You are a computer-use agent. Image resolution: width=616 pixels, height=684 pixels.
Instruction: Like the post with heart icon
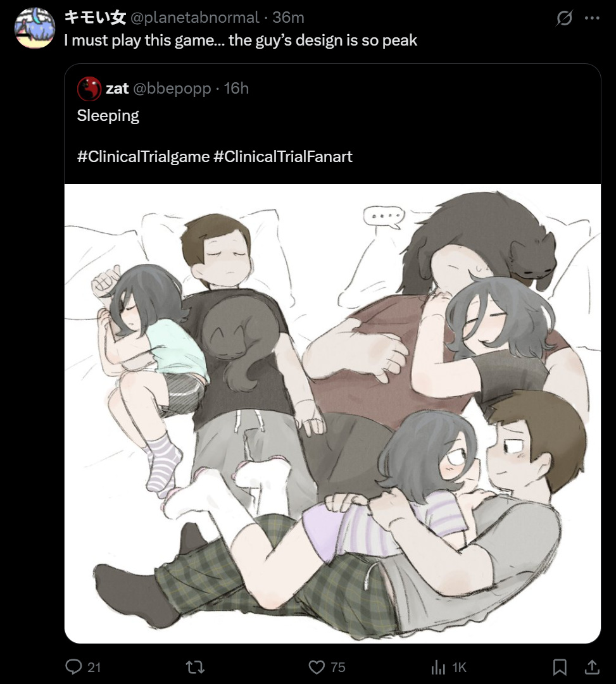317,667
